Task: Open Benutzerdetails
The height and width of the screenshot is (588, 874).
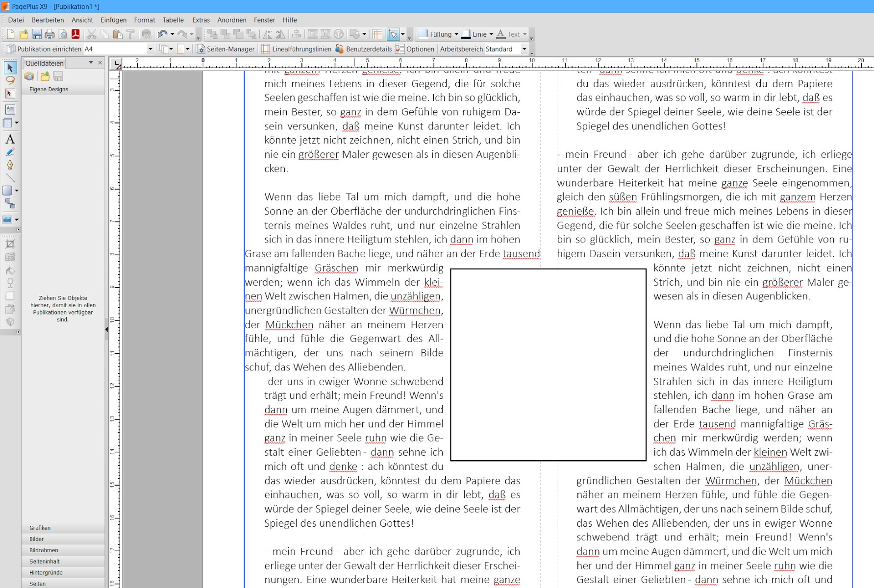Action: coord(363,49)
